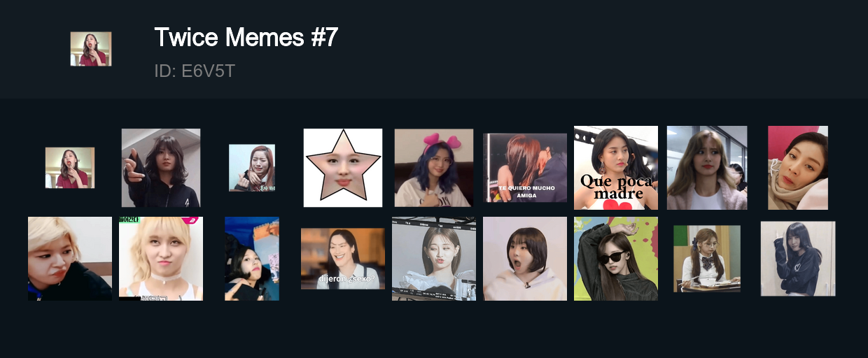This screenshot has width=868, height=358.
Task: Select the small finger-heart gesture sticker
Action: pos(252,168)
